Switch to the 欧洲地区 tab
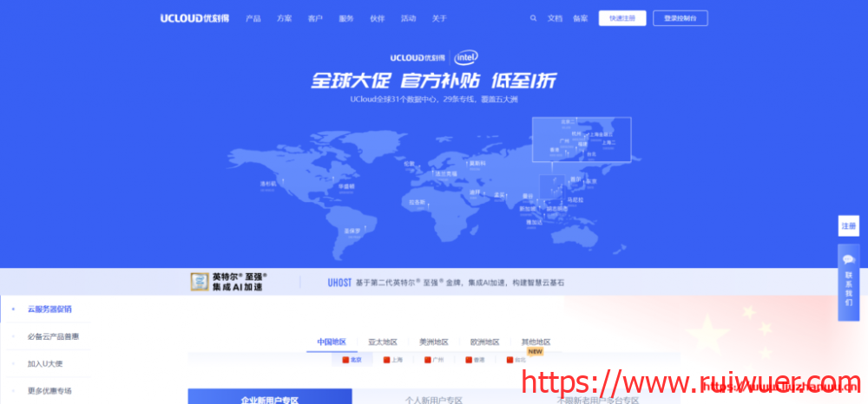868x404 pixels. coord(484,342)
